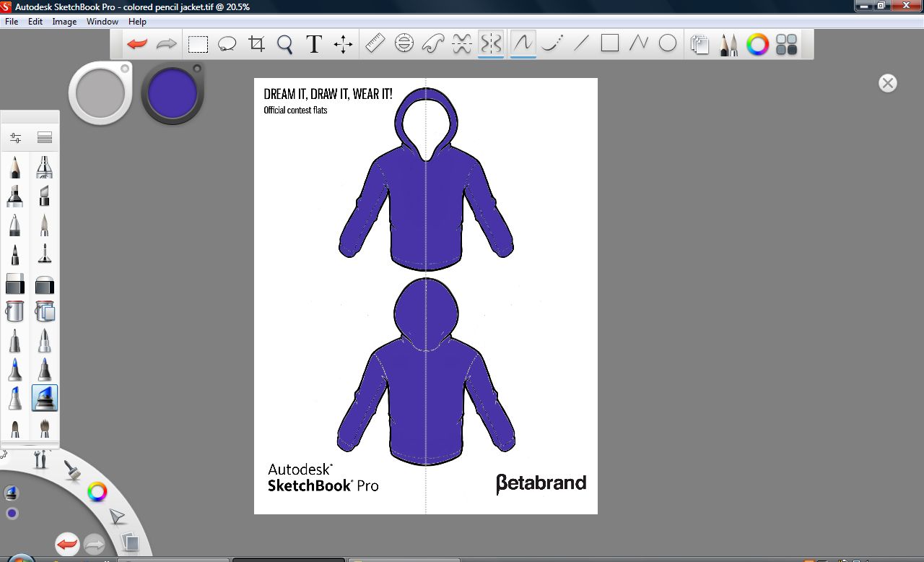
Task: Select the Chisel tip pen brush
Action: (45, 196)
